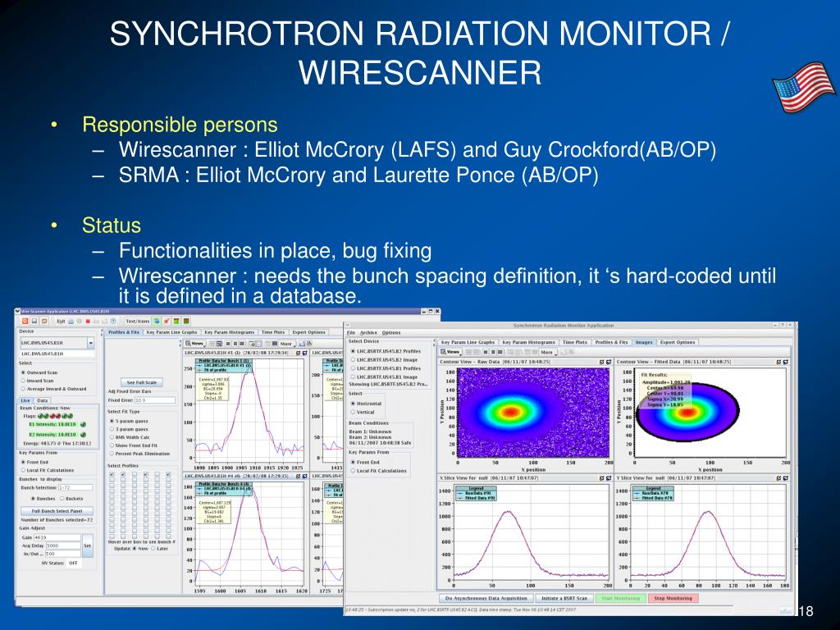Open the Archive menu
The height and width of the screenshot is (630, 840).
pos(368,333)
